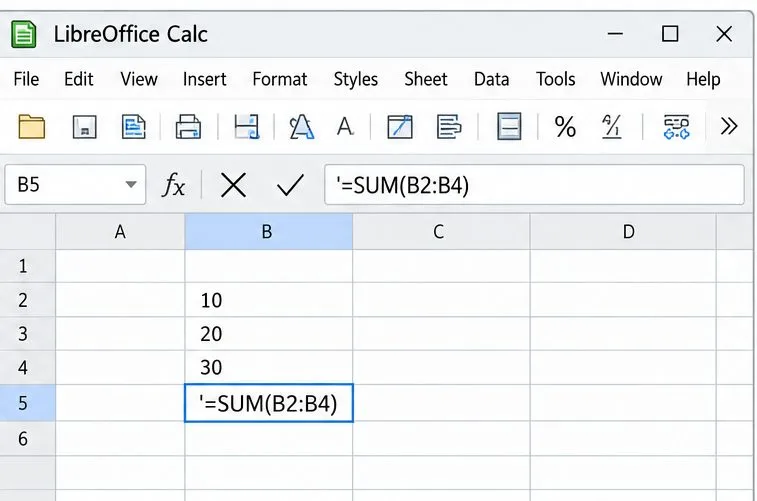Open the Function Wizard fx icon
The image size is (757, 501).
pyautogui.click(x=173, y=185)
